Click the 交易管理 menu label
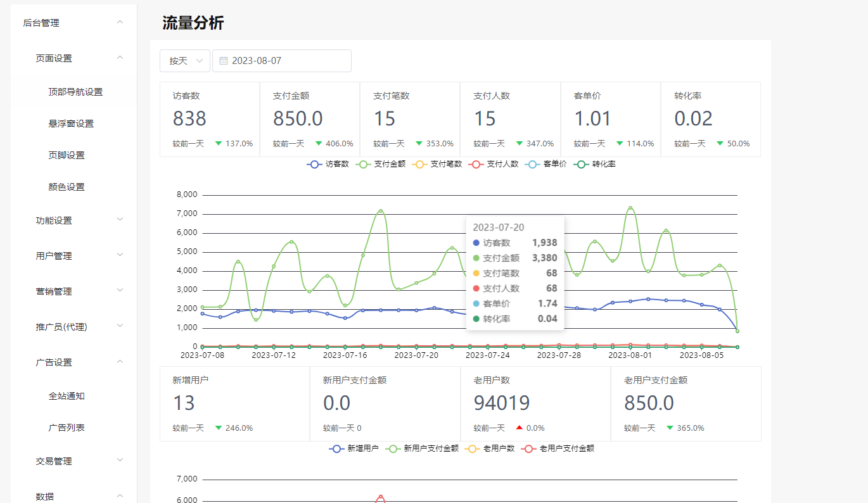Image resolution: width=868 pixels, height=503 pixels. pyautogui.click(x=54, y=461)
